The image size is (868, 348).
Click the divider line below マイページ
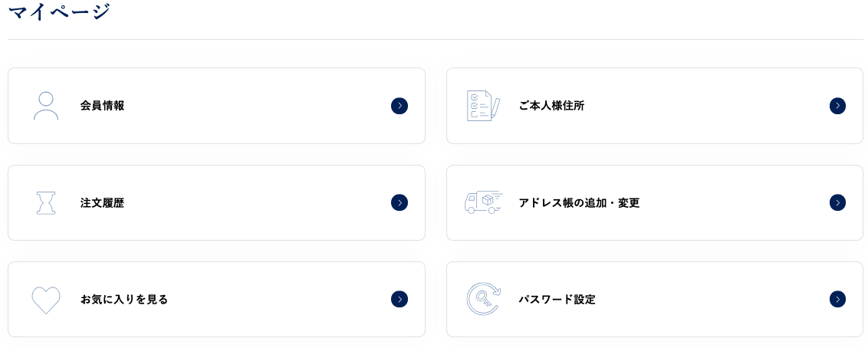[434, 39]
